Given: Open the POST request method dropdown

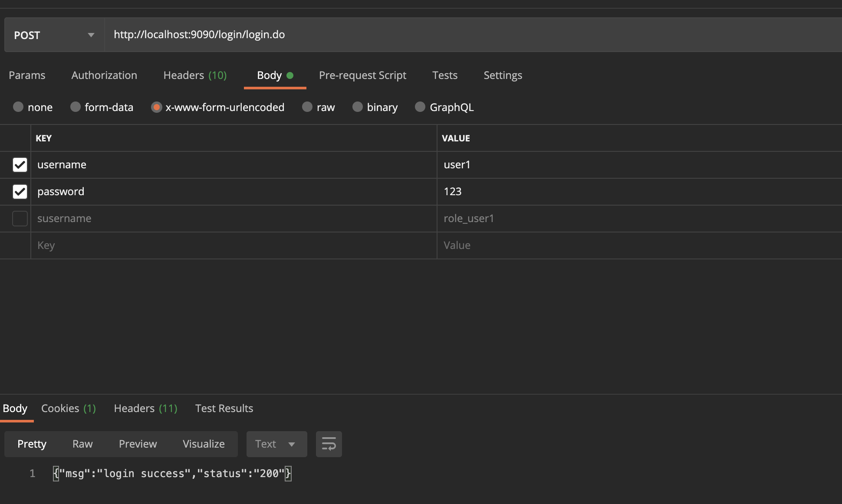Looking at the screenshot, I should pyautogui.click(x=53, y=35).
